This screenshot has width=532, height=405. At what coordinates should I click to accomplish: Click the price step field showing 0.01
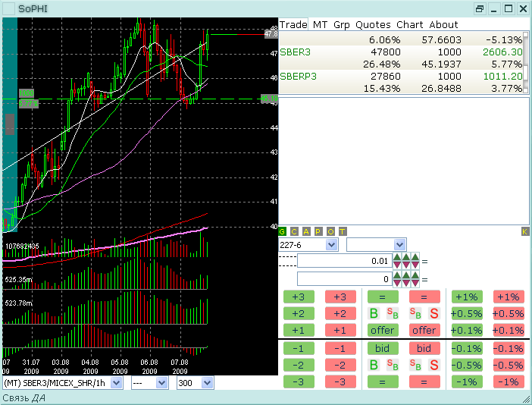coord(344,261)
